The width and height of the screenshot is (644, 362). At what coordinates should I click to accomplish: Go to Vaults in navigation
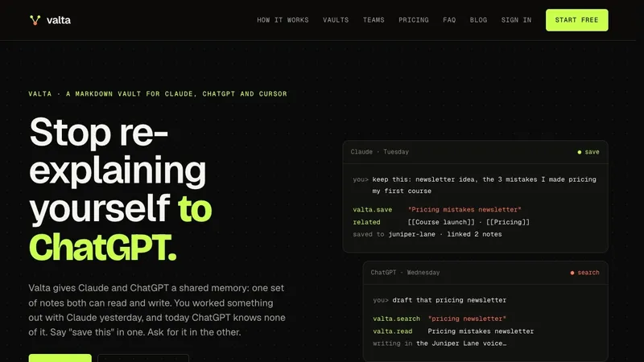[x=336, y=20]
